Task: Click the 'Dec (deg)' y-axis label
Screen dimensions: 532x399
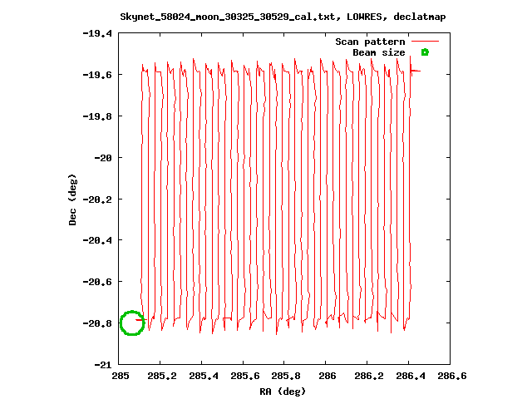Action: [72, 199]
